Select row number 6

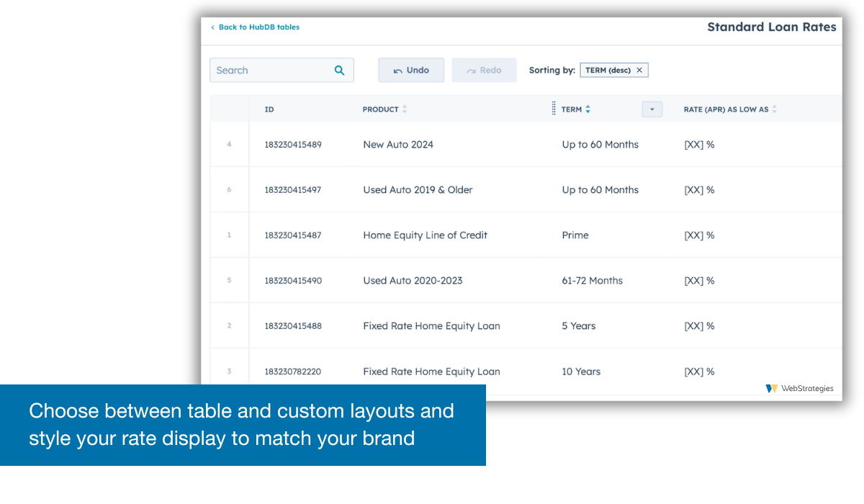pyautogui.click(x=230, y=190)
